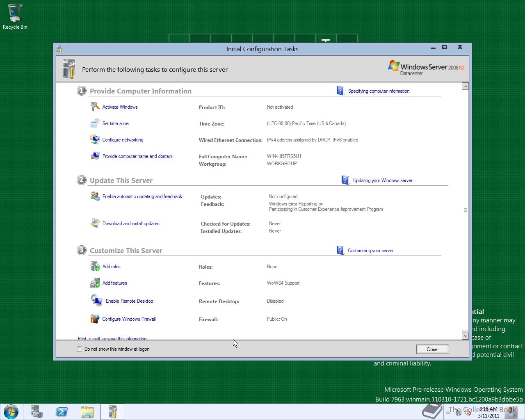
Task: Open Enable automatic updating and feedback link
Action: [x=142, y=196]
